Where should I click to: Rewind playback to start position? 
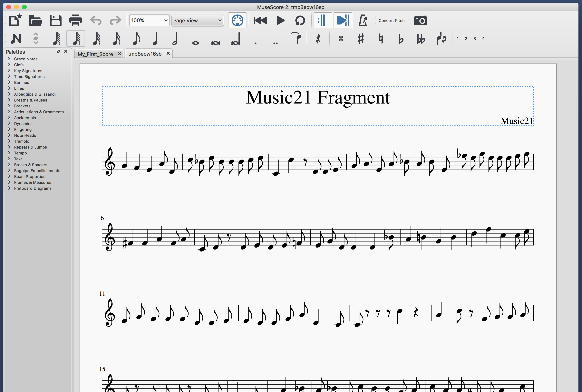click(260, 21)
